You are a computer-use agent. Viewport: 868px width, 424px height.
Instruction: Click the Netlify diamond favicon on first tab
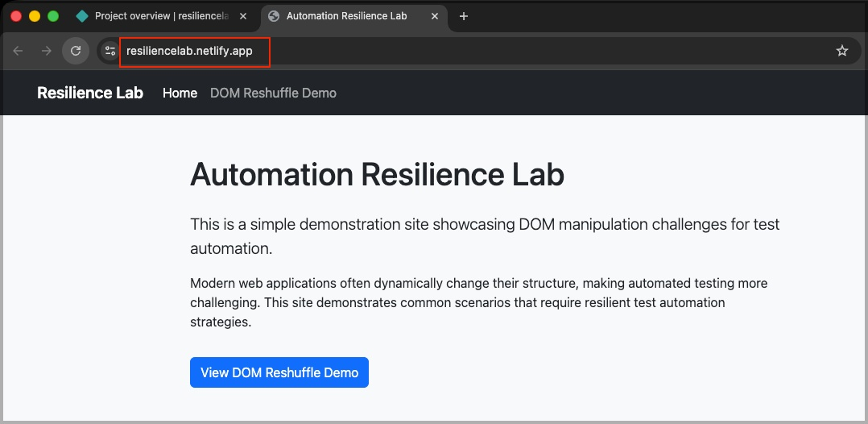pos(82,16)
